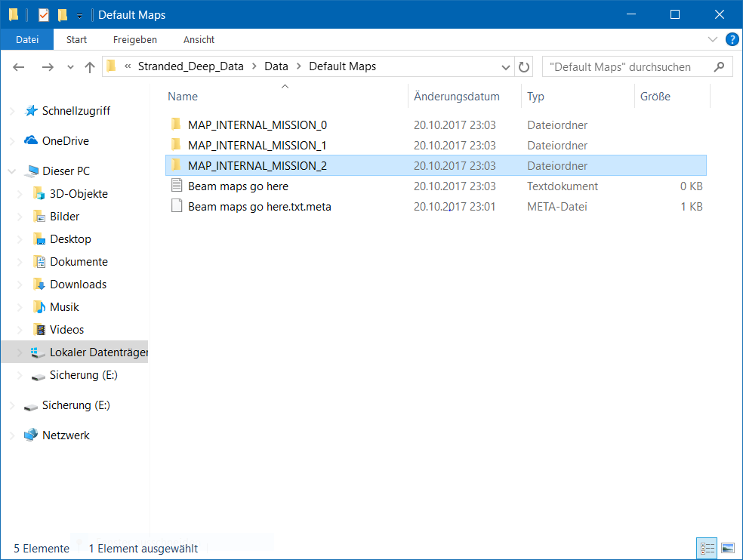The image size is (743, 560).
Task: Go back to the previous folder
Action: tap(20, 66)
